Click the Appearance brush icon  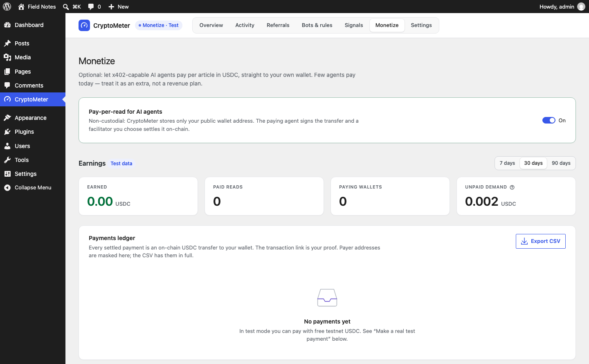pyautogui.click(x=7, y=118)
